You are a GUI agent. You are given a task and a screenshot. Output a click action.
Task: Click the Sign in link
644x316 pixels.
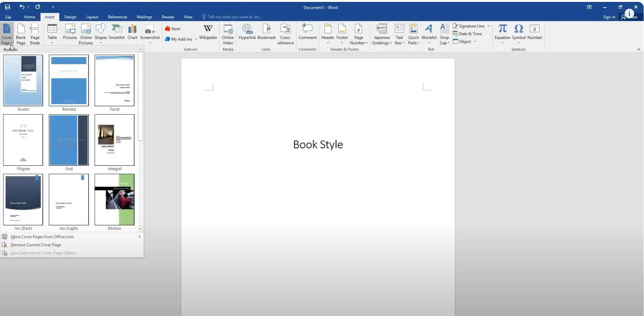(609, 17)
